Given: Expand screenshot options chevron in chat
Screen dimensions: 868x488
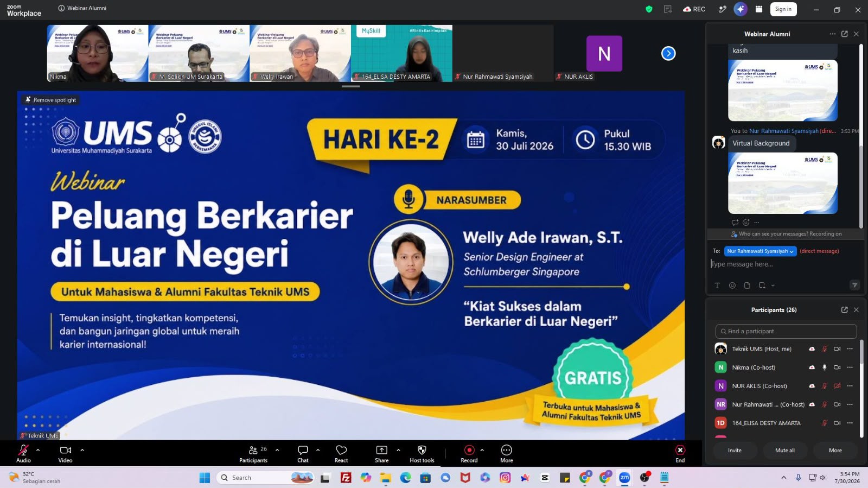Looking at the screenshot, I should click(773, 286).
